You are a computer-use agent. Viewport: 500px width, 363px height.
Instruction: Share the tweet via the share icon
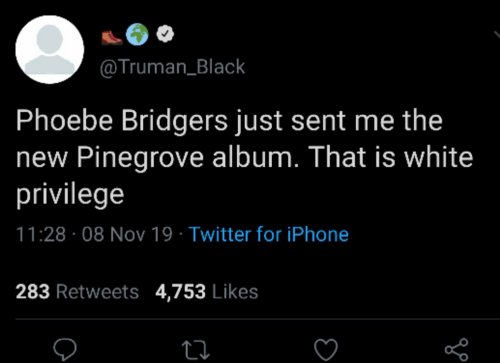(x=457, y=349)
